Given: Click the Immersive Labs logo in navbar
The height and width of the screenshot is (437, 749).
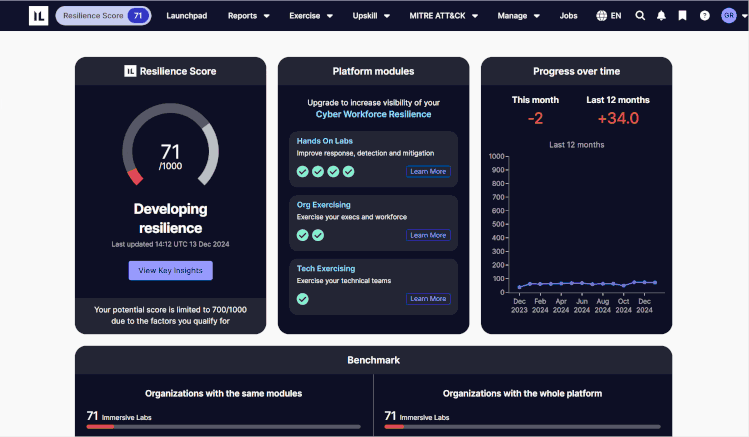Looking at the screenshot, I should pos(37,16).
